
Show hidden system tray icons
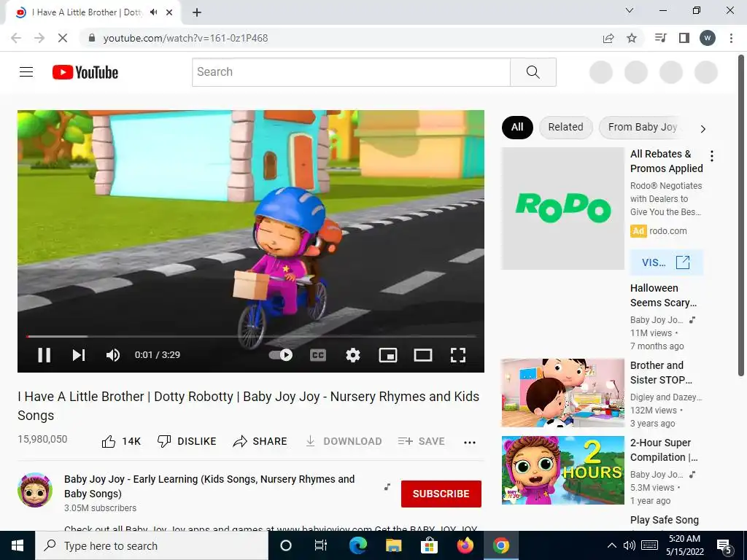[612, 545]
